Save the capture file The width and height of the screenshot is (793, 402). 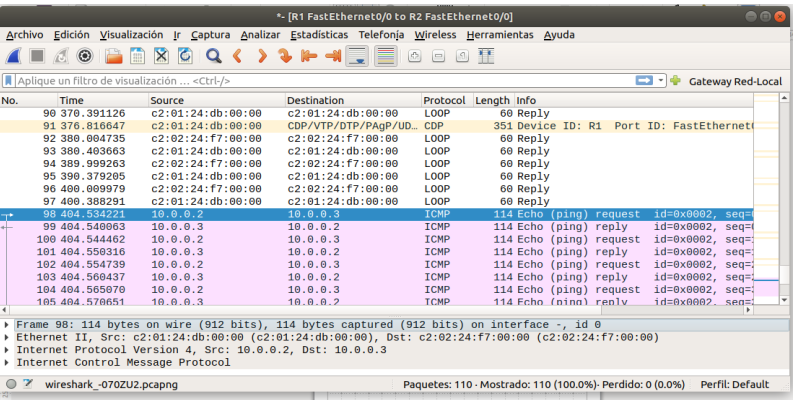138,56
